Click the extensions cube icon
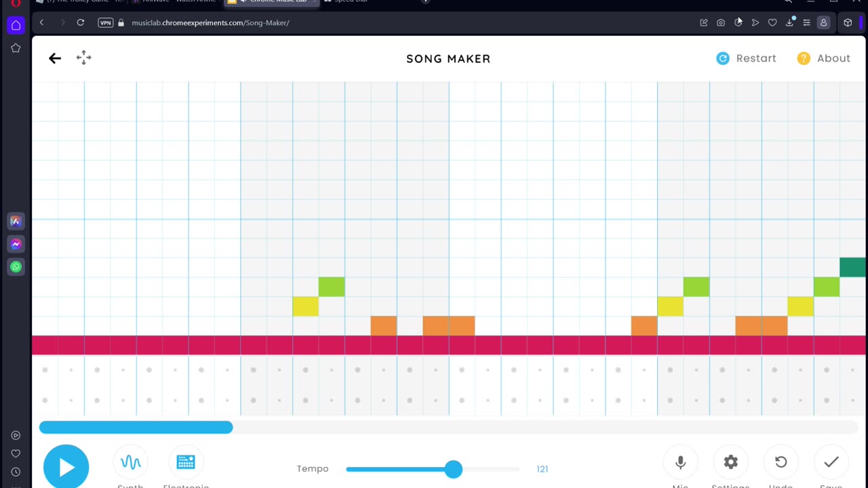 pyautogui.click(x=848, y=22)
